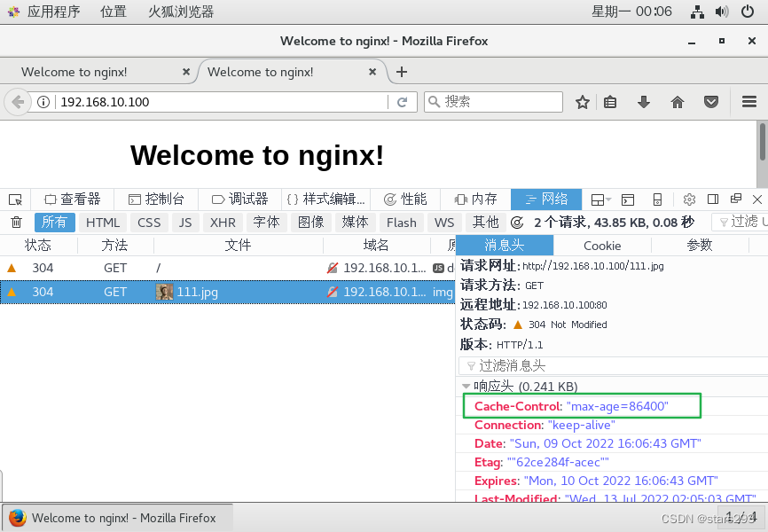Open the volume control tray icon
The width and height of the screenshot is (768, 532).
tap(722, 12)
